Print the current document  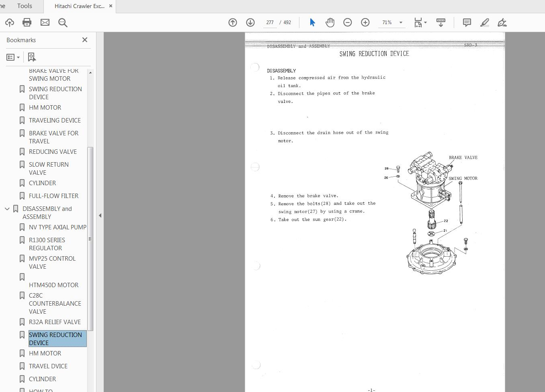pos(27,22)
